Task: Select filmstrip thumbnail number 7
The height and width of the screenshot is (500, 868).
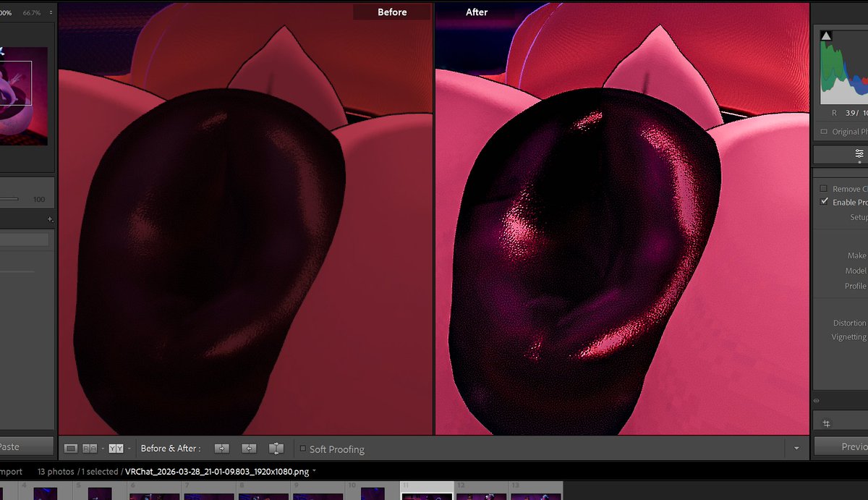Action: pos(209,492)
